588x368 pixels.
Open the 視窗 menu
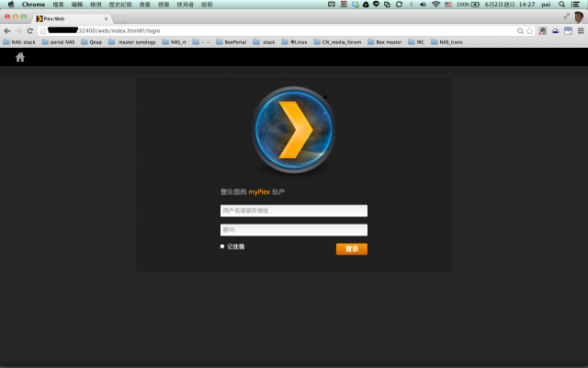click(x=164, y=5)
